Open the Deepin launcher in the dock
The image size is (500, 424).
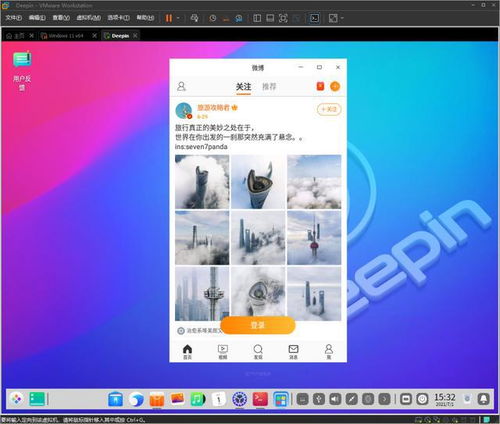point(16,399)
